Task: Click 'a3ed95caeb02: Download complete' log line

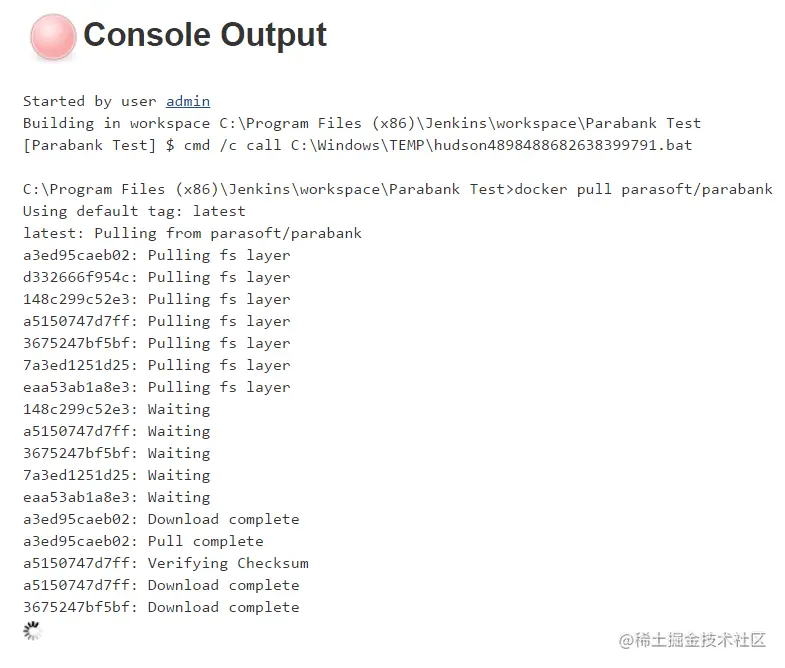Action: point(161,519)
